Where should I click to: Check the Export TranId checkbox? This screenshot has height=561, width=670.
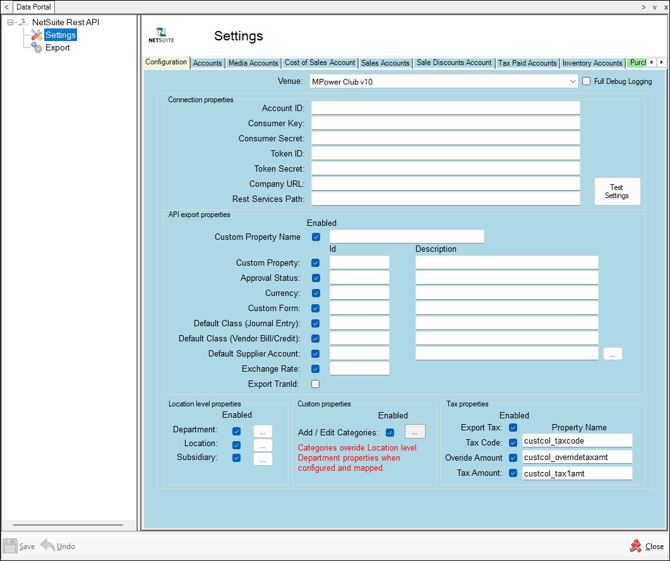pyautogui.click(x=316, y=384)
